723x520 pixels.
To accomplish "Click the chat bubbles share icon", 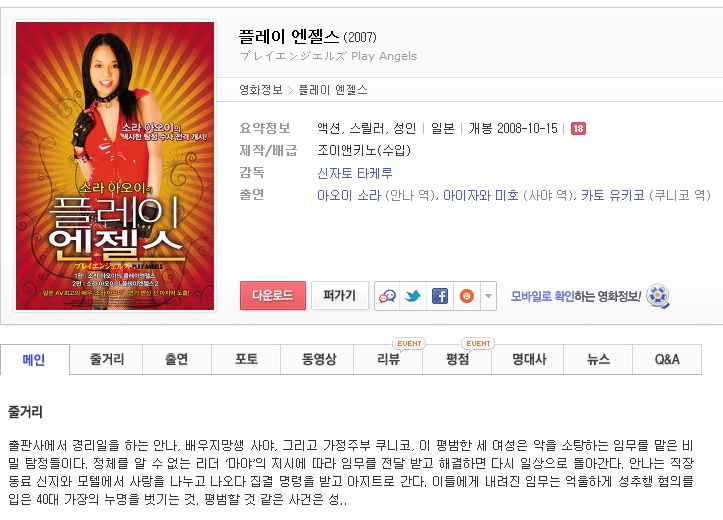I will point(387,296).
